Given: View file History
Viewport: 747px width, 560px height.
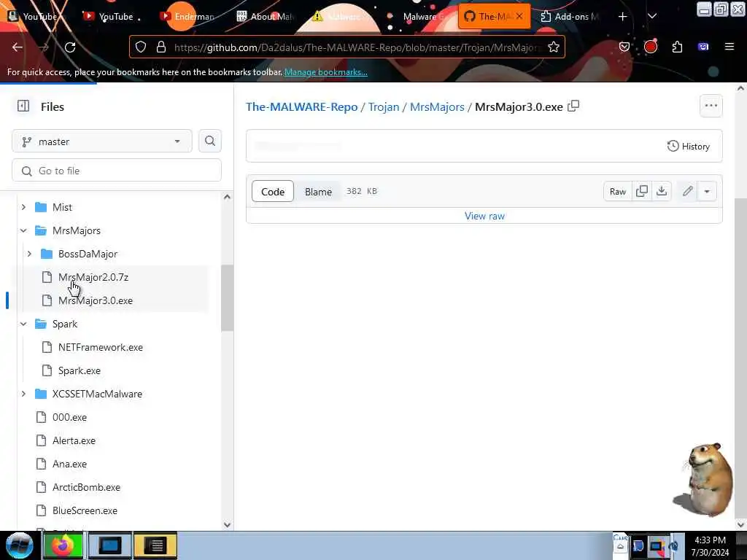Looking at the screenshot, I should tap(689, 146).
